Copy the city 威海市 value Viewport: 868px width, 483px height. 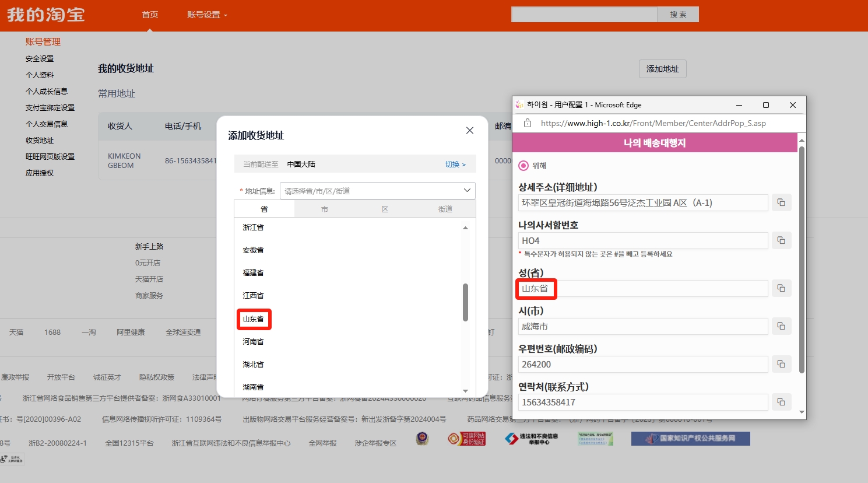[781, 326]
